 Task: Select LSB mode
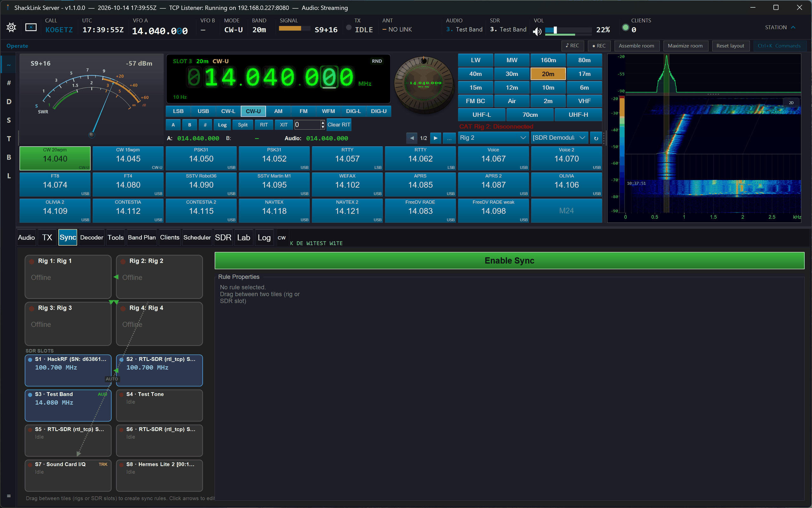click(x=178, y=111)
